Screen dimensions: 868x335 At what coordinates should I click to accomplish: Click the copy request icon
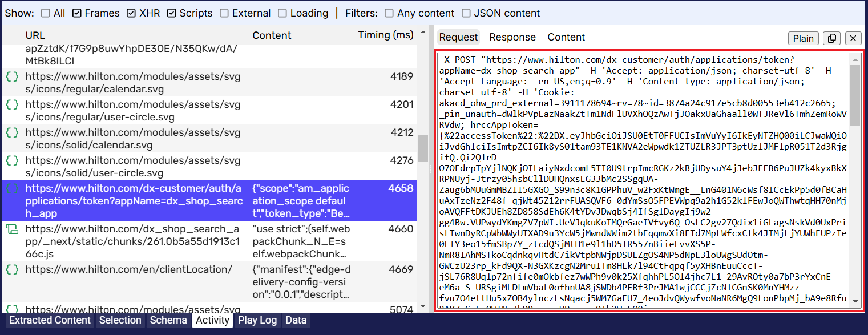832,38
